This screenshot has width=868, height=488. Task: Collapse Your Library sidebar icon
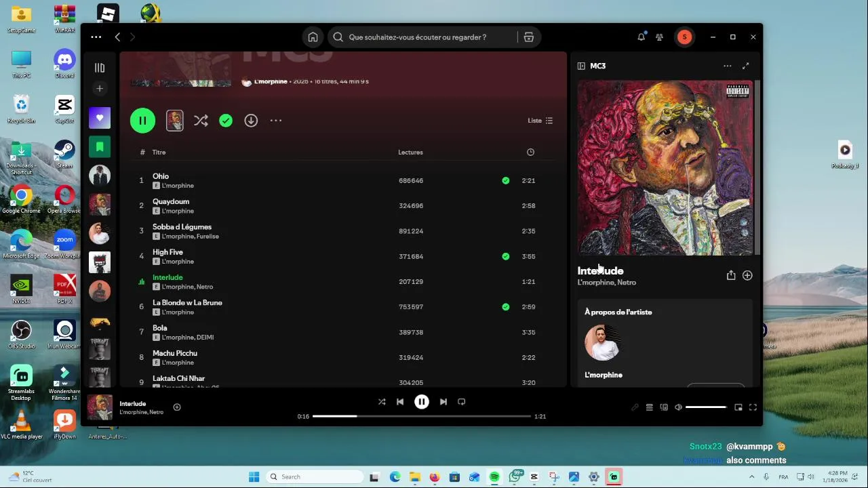coord(100,68)
